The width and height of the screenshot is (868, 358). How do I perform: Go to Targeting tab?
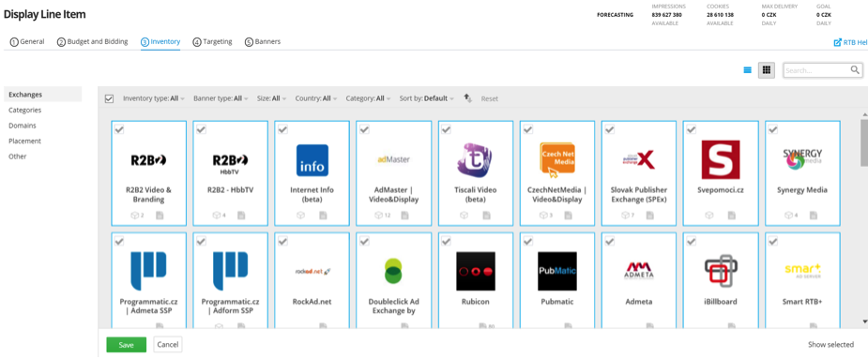[x=213, y=41]
